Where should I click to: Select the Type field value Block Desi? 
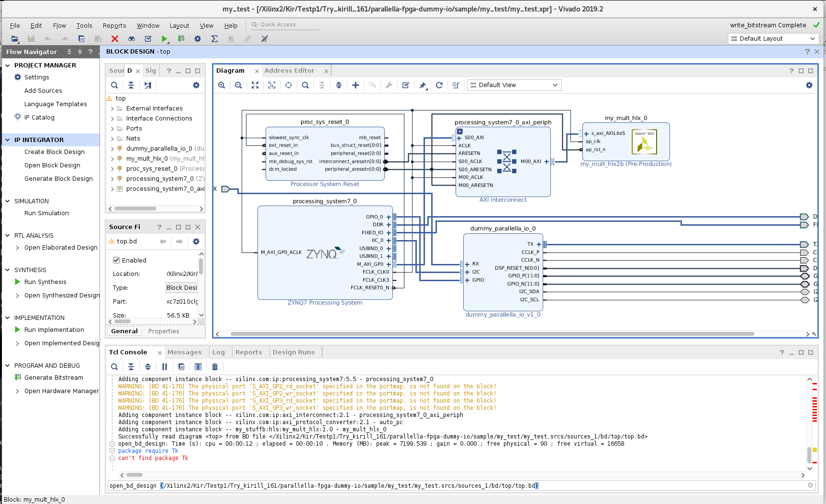click(182, 288)
